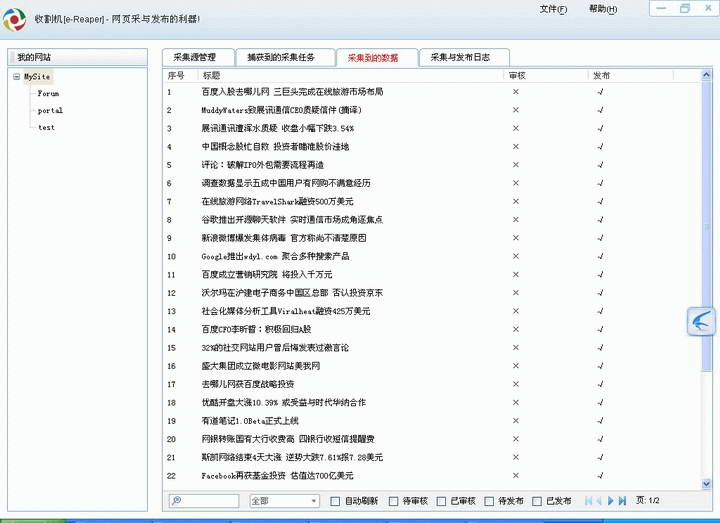The height and width of the screenshot is (523, 720).
Task: Click the published check mark for row 15
Action: [600, 348]
